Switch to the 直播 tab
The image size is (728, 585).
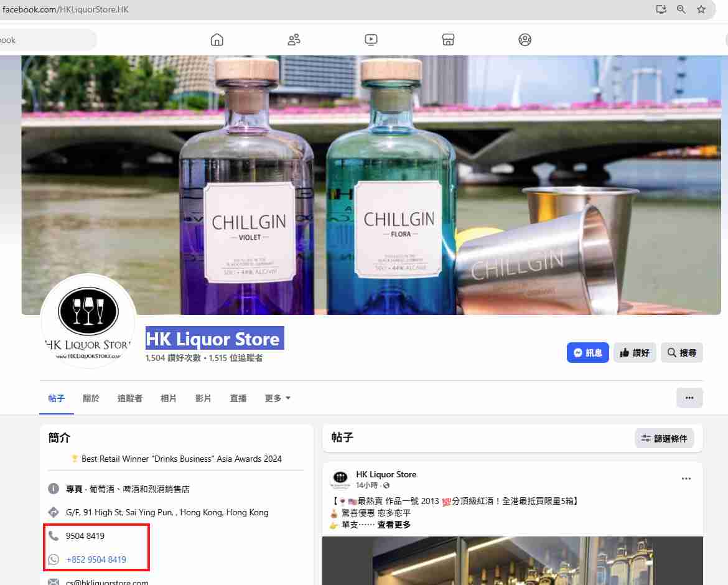tap(238, 398)
